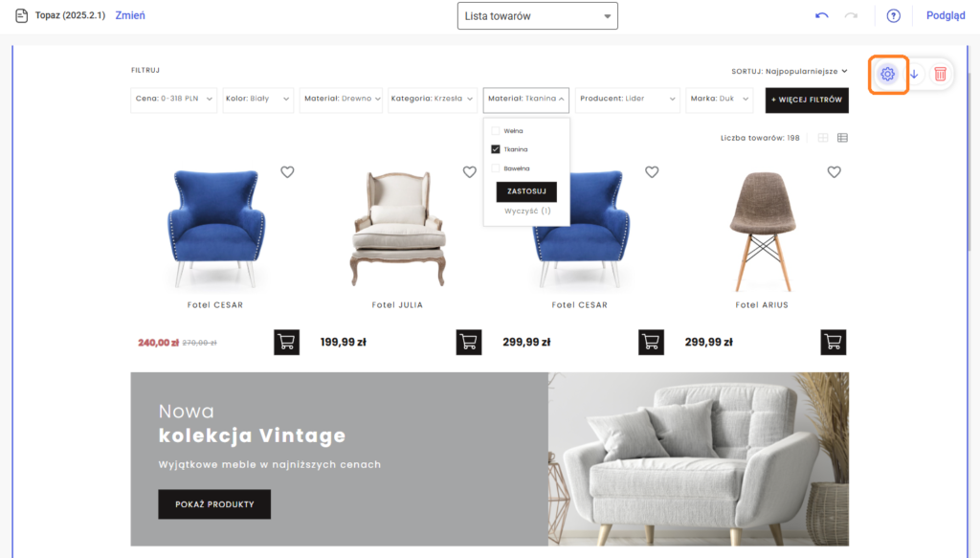Screen dimensions: 980x558
Task: Check the Wełna checkbox
Action: [x=496, y=130]
